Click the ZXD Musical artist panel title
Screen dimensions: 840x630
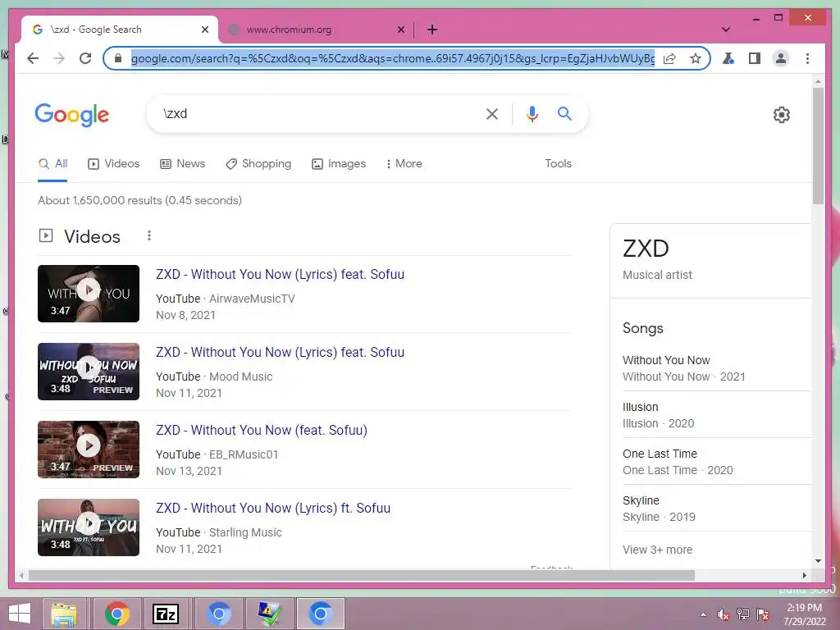646,249
